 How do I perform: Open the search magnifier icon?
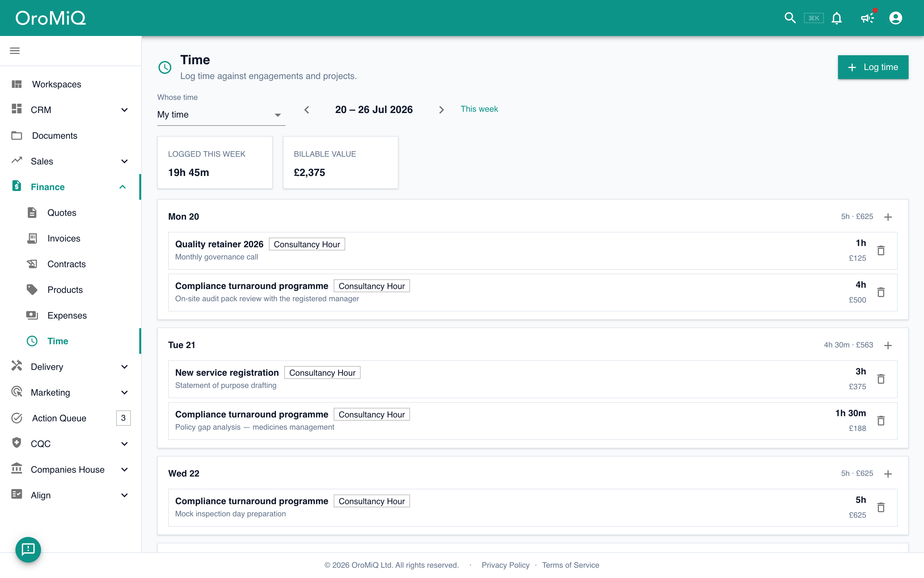click(x=790, y=18)
